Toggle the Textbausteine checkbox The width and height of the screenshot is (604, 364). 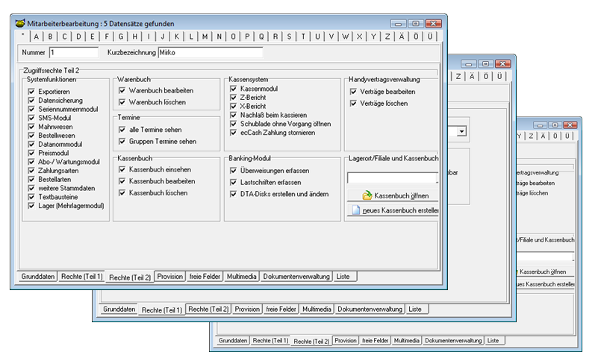(31, 197)
